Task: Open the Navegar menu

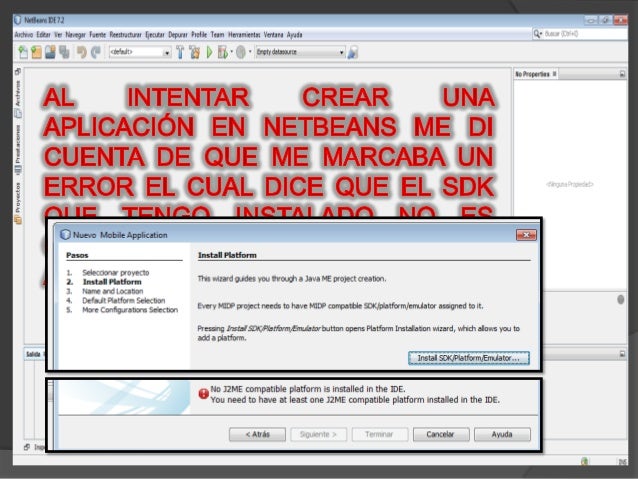Action: pyautogui.click(x=76, y=35)
